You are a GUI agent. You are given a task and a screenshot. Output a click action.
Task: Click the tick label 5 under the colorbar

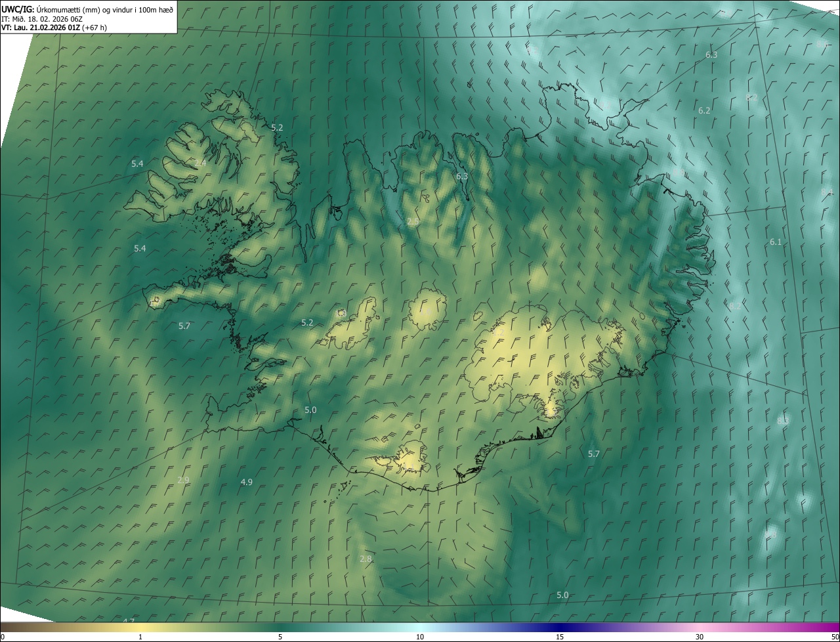tap(280, 637)
